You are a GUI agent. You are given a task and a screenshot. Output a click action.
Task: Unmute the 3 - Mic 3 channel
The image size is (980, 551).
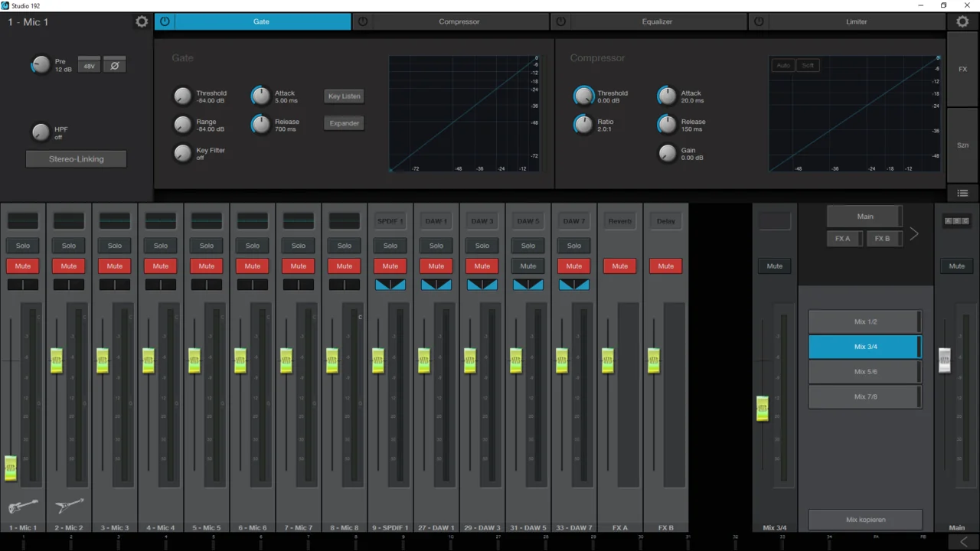point(115,266)
